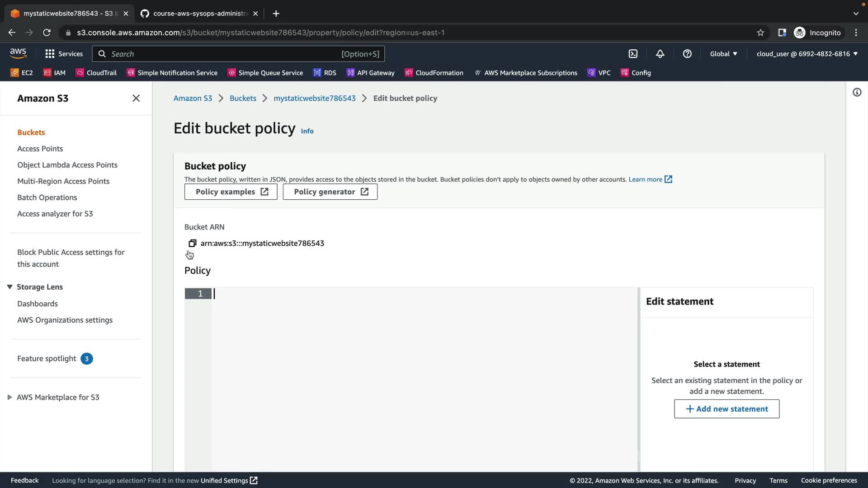Open the notifications bell

click(x=660, y=54)
